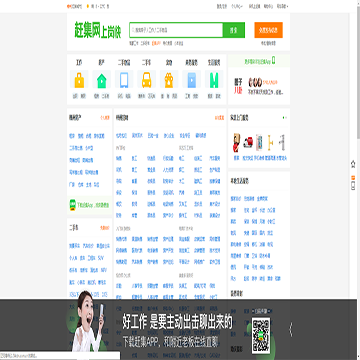Click the phone outline icon on the right edge
Image resolution: width=360 pixels, height=360 pixels.
click(x=353, y=186)
